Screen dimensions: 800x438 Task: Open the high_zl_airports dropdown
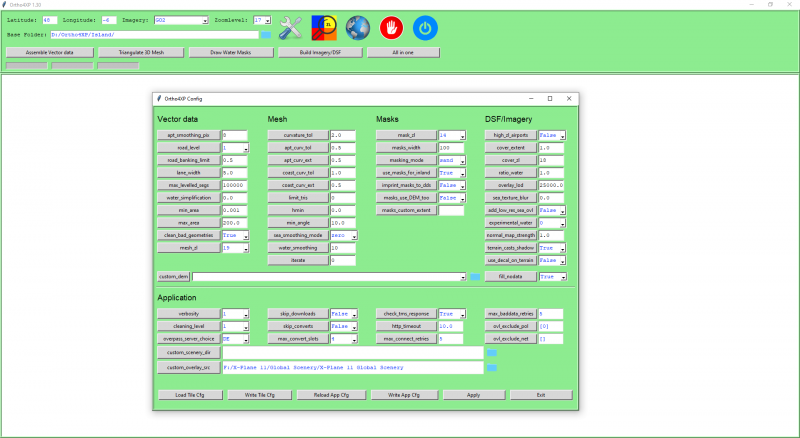(562, 135)
